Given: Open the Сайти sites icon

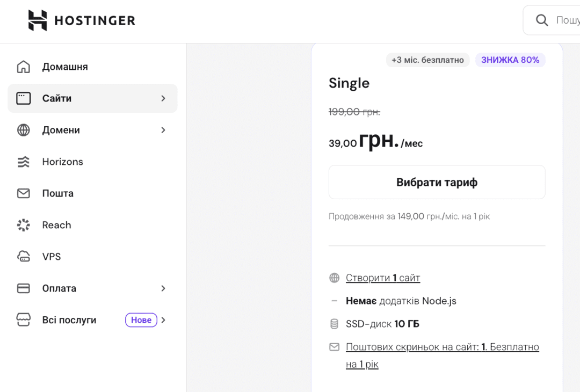Looking at the screenshot, I should (24, 98).
